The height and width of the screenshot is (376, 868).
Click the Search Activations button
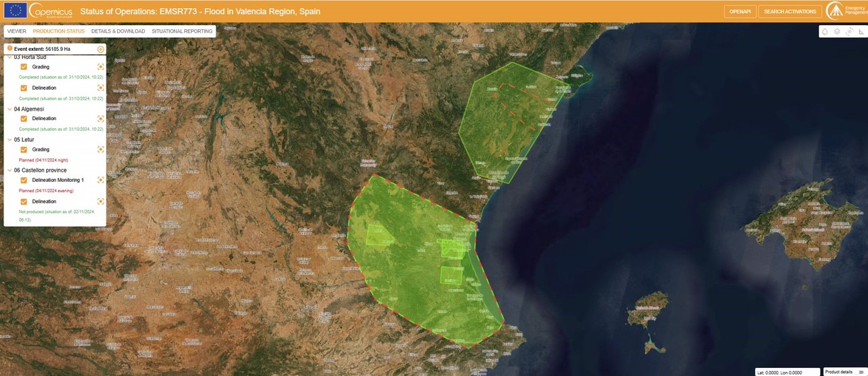pos(790,12)
